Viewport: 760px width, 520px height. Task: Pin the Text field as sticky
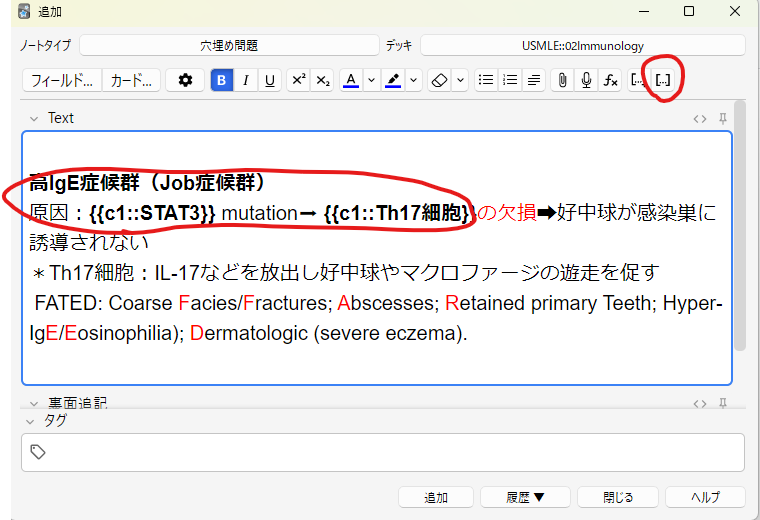click(x=723, y=118)
